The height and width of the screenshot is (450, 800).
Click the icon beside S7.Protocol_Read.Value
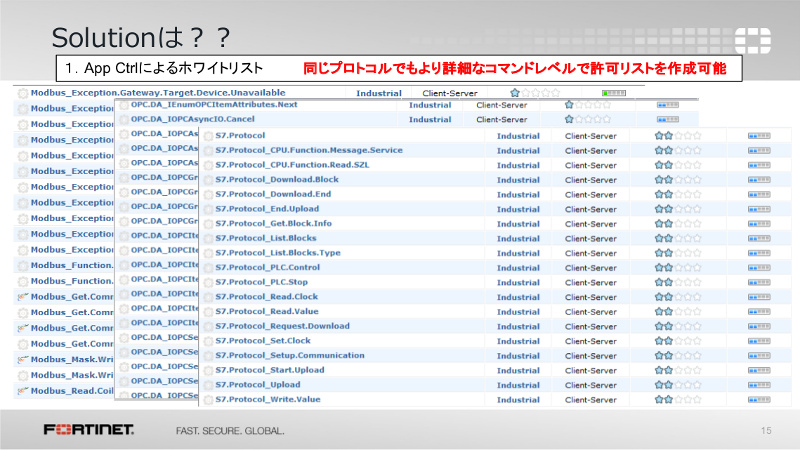click(208, 312)
